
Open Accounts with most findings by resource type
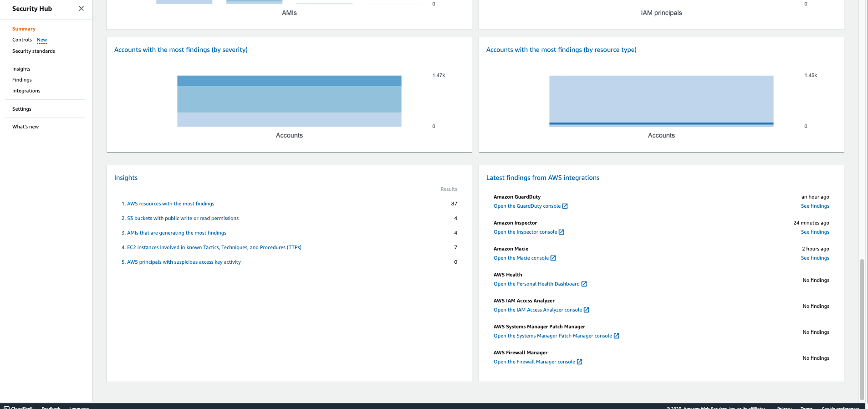562,50
